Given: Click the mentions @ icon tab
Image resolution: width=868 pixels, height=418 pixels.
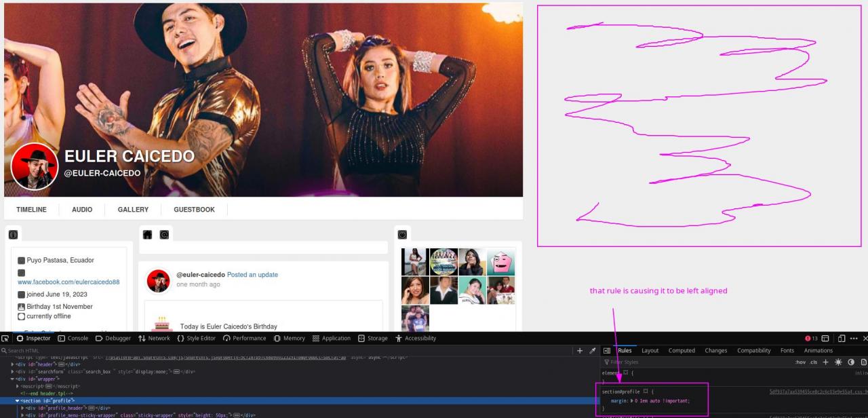Looking at the screenshot, I should 163,235.
